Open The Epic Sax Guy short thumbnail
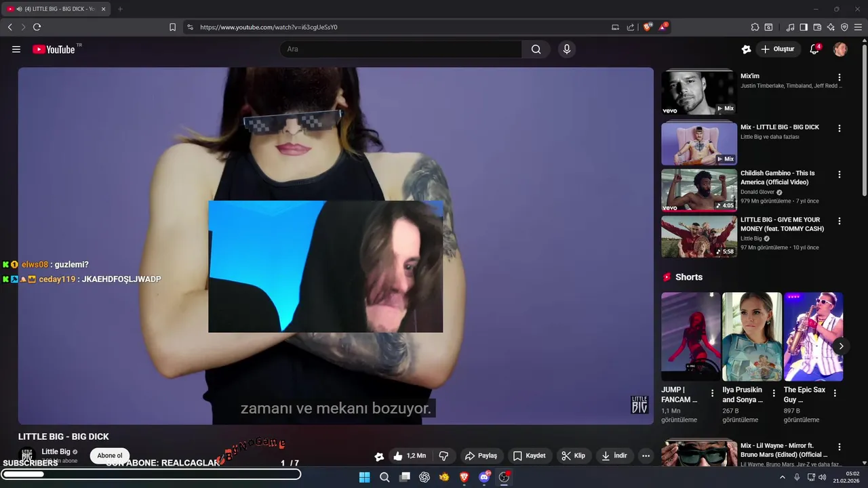This screenshot has height=488, width=868. point(814,337)
